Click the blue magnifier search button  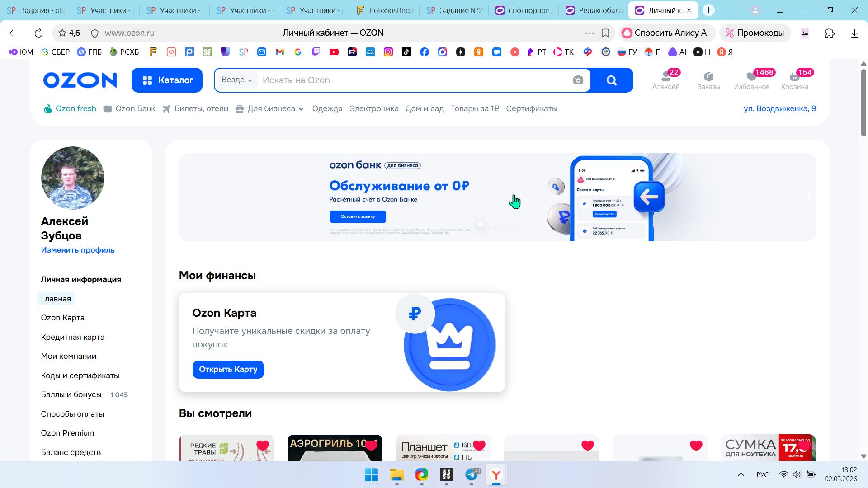(611, 80)
